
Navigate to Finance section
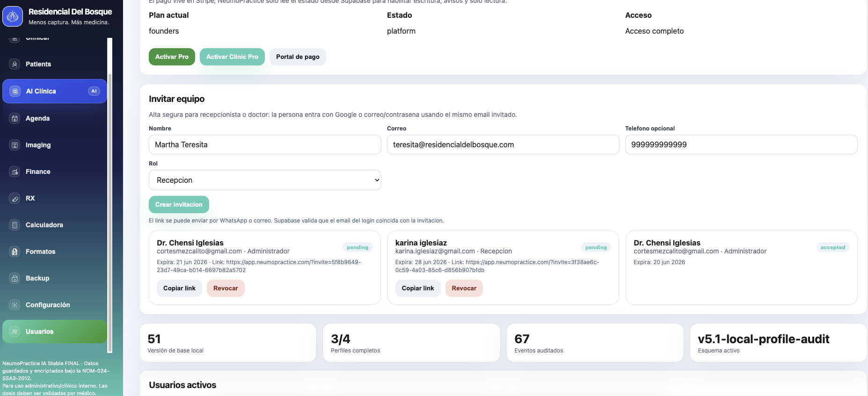click(x=55, y=172)
